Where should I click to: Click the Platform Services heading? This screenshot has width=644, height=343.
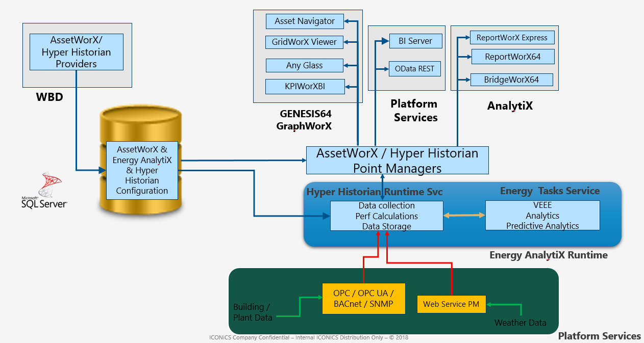coord(414,110)
